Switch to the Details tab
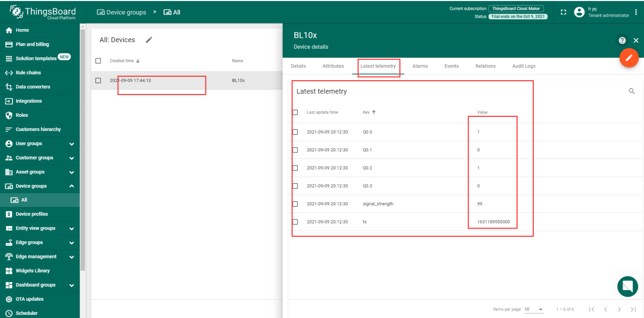 pos(298,66)
